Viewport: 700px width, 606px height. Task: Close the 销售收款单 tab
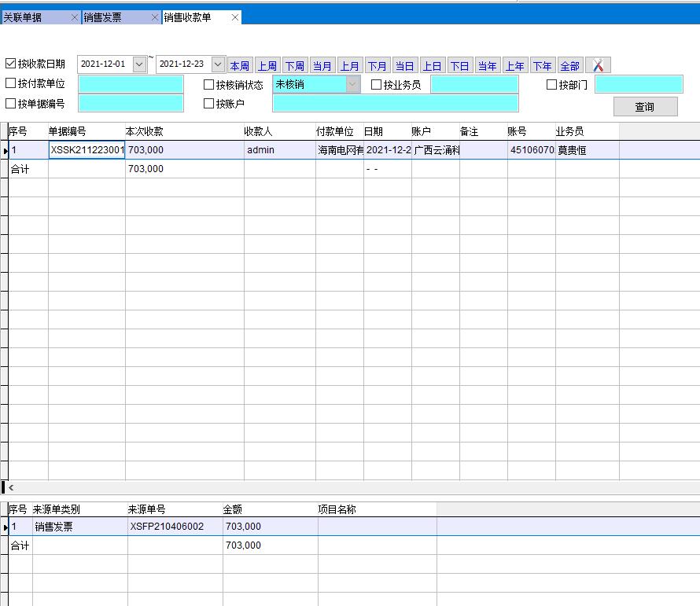(235, 17)
